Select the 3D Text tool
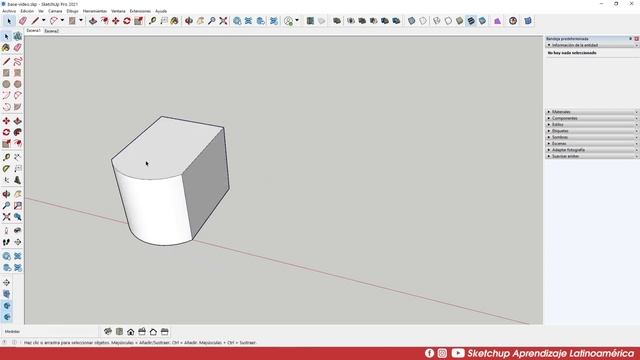The image size is (640, 360). [x=18, y=180]
